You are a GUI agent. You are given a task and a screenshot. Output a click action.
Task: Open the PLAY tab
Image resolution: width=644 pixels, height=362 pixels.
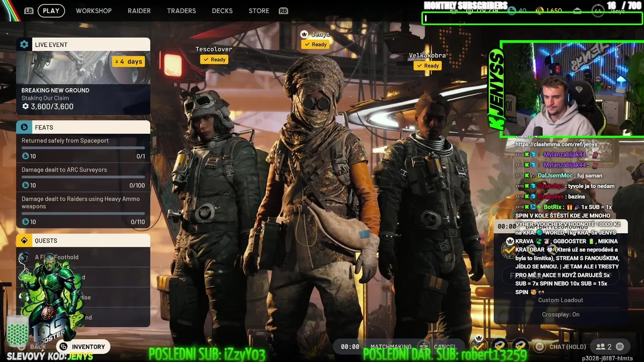[51, 11]
